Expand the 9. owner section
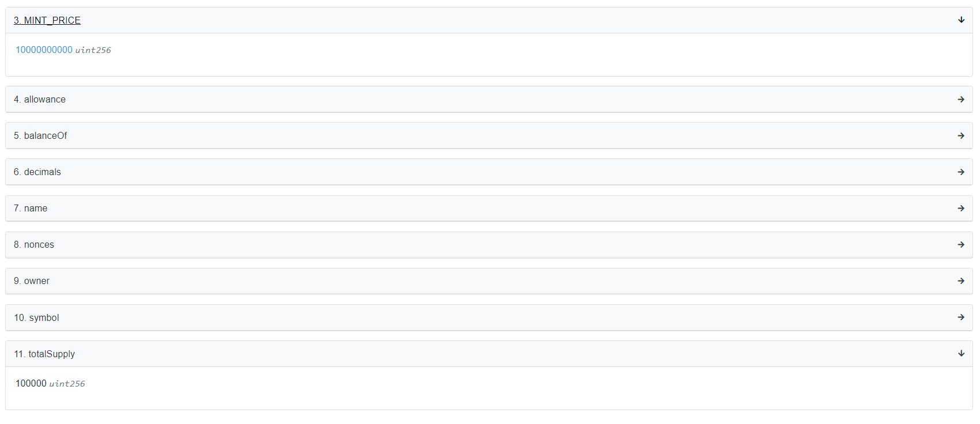 (32, 281)
